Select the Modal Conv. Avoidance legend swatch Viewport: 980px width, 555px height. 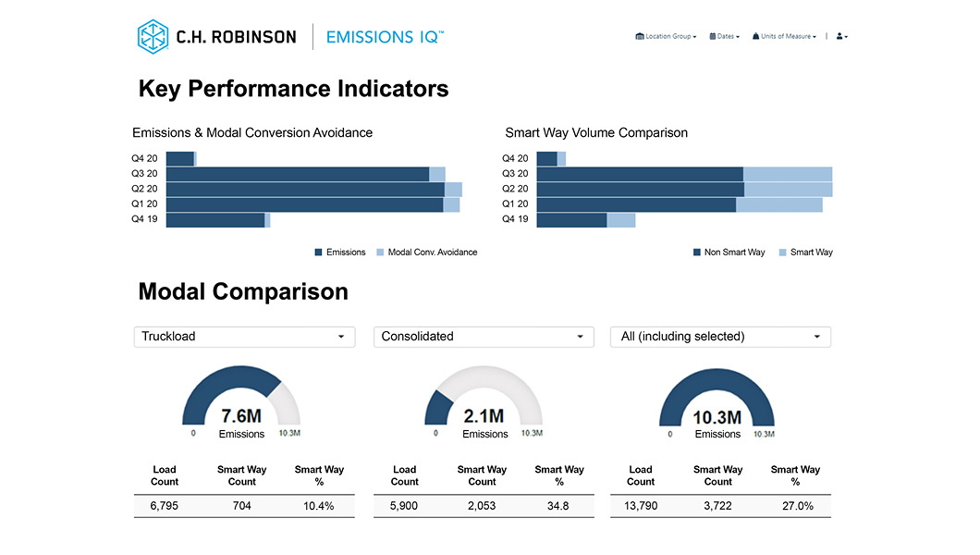tap(380, 253)
